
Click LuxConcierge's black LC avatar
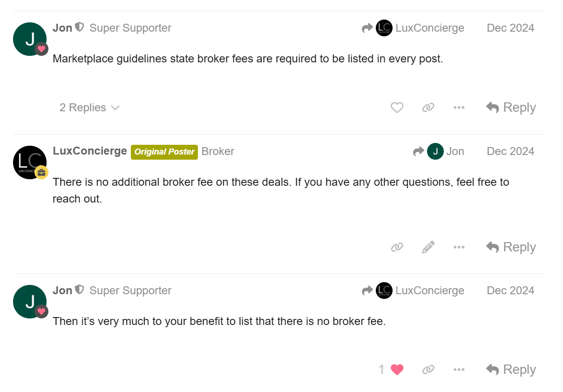pos(30,162)
